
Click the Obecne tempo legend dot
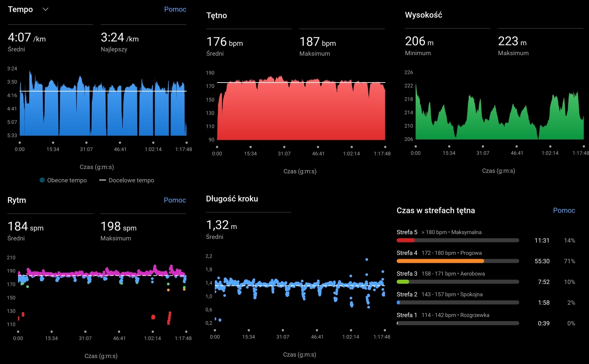click(42, 180)
